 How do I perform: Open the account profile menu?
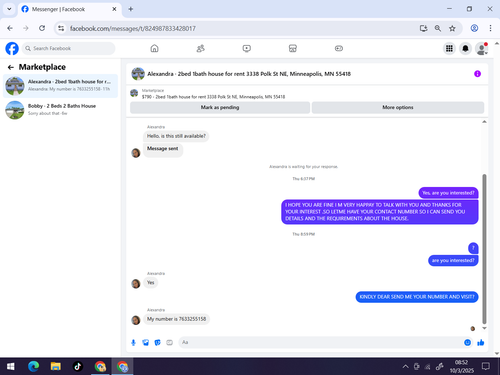click(481, 49)
